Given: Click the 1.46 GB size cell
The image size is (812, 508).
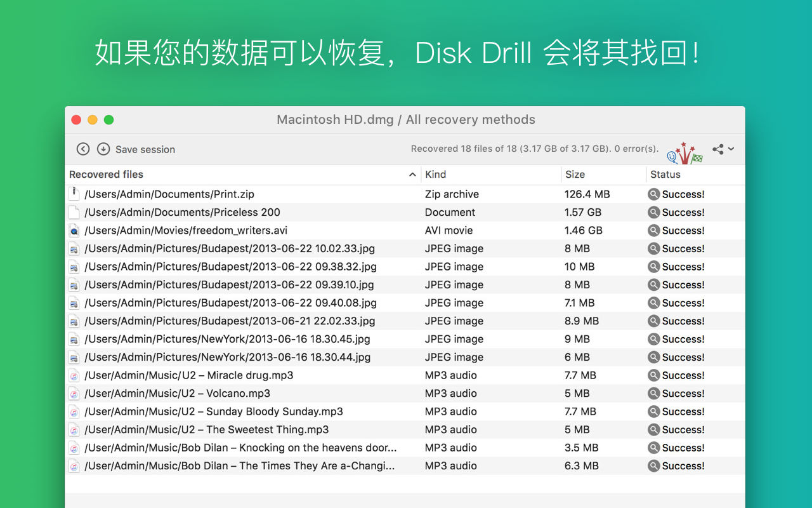Looking at the screenshot, I should 584,231.
